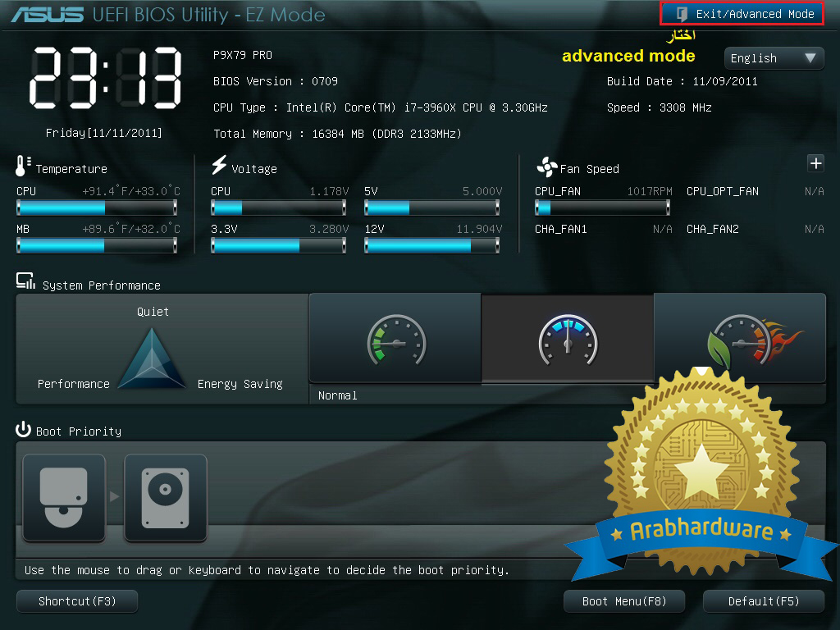
Task: Click the Performance label in triangle panel
Action: [x=73, y=384]
